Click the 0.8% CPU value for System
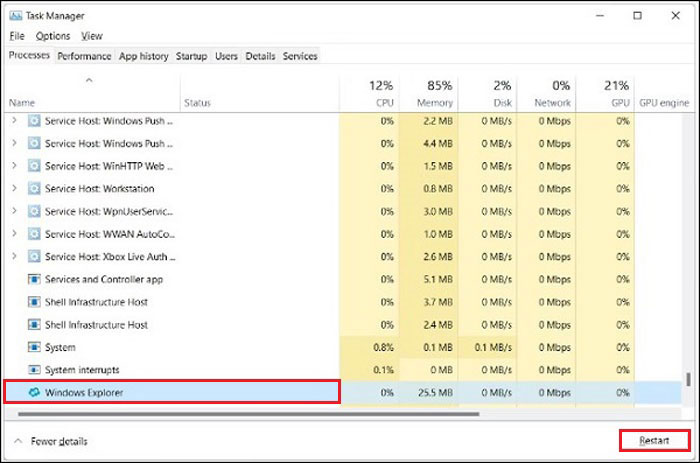Viewport: 700px width, 463px height. click(383, 347)
